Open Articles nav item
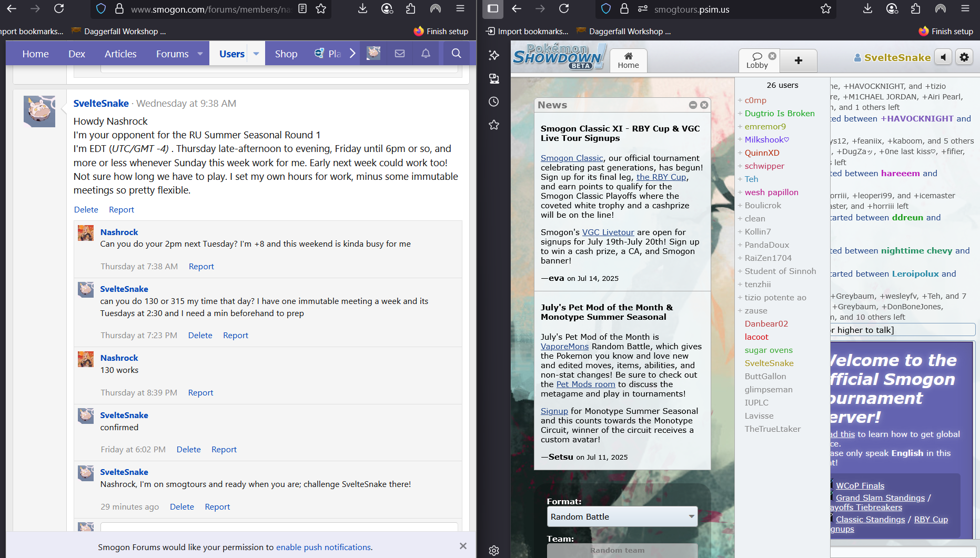The width and height of the screenshot is (980, 558). point(120,54)
